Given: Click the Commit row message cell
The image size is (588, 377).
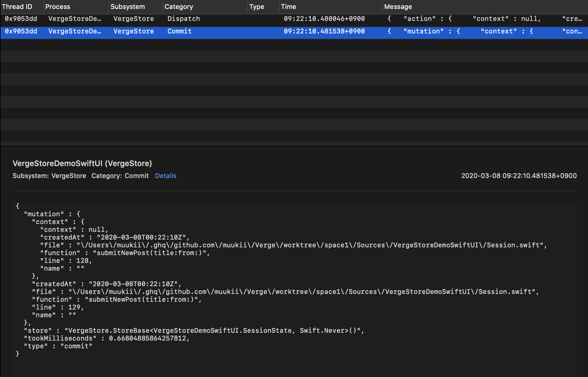Looking at the screenshot, I should point(484,31).
